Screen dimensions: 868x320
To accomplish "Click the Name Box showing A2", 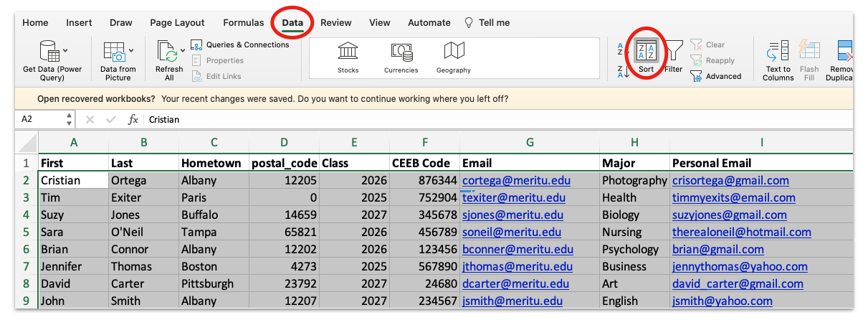I will 40,119.
